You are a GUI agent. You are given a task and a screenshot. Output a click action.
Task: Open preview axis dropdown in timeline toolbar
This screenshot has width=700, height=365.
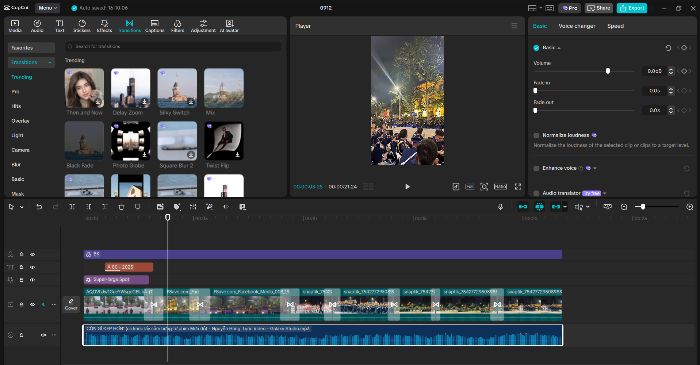(x=588, y=207)
